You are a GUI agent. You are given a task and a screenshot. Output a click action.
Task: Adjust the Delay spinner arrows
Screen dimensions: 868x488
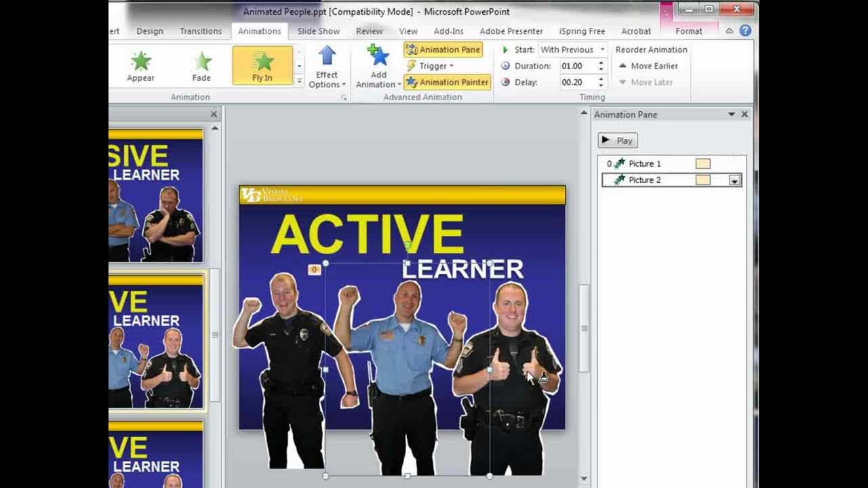point(601,82)
